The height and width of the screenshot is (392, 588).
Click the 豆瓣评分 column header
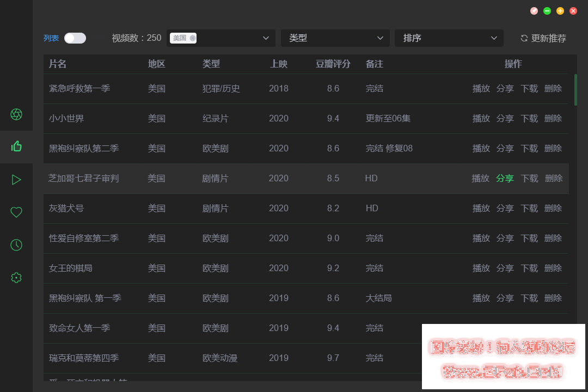[x=333, y=64]
